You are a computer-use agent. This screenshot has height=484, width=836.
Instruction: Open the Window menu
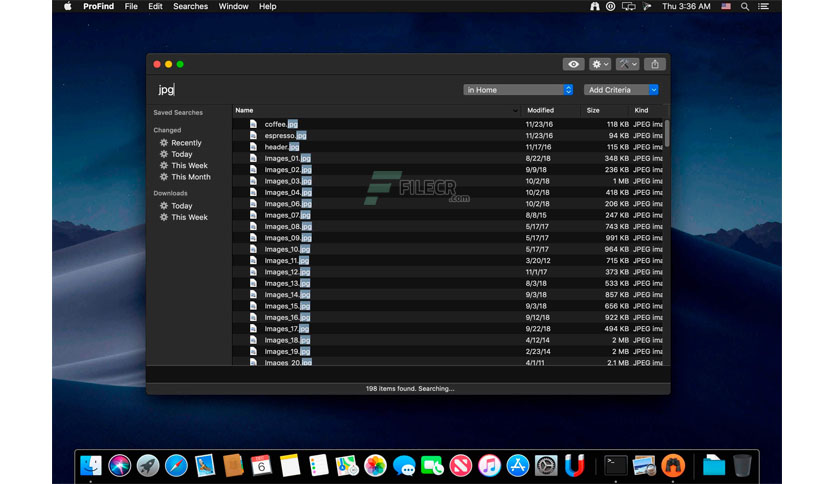point(234,6)
